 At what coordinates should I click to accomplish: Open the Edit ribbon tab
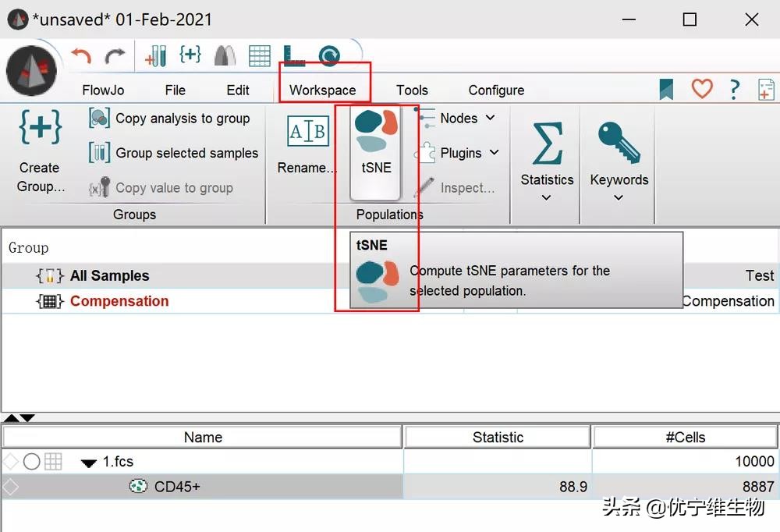[238, 90]
